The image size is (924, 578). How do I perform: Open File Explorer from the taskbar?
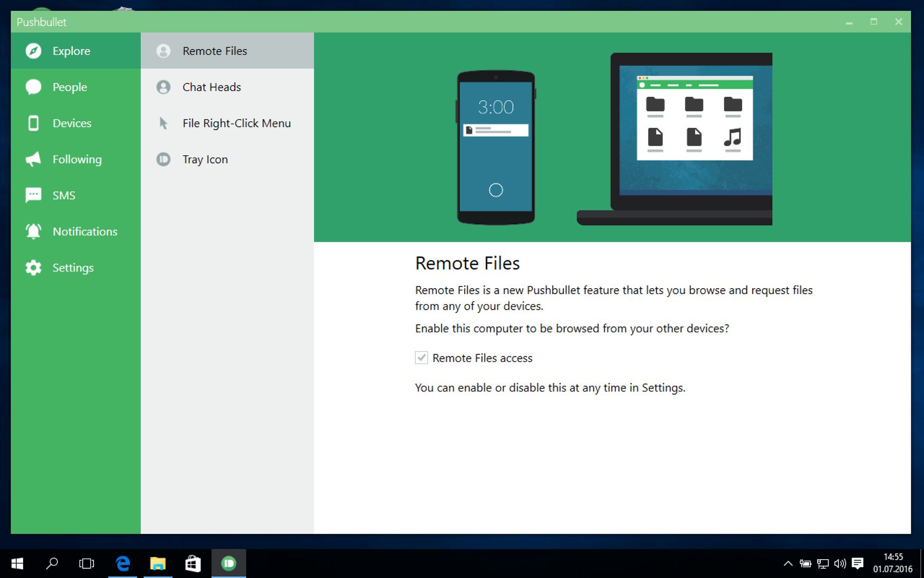(158, 563)
